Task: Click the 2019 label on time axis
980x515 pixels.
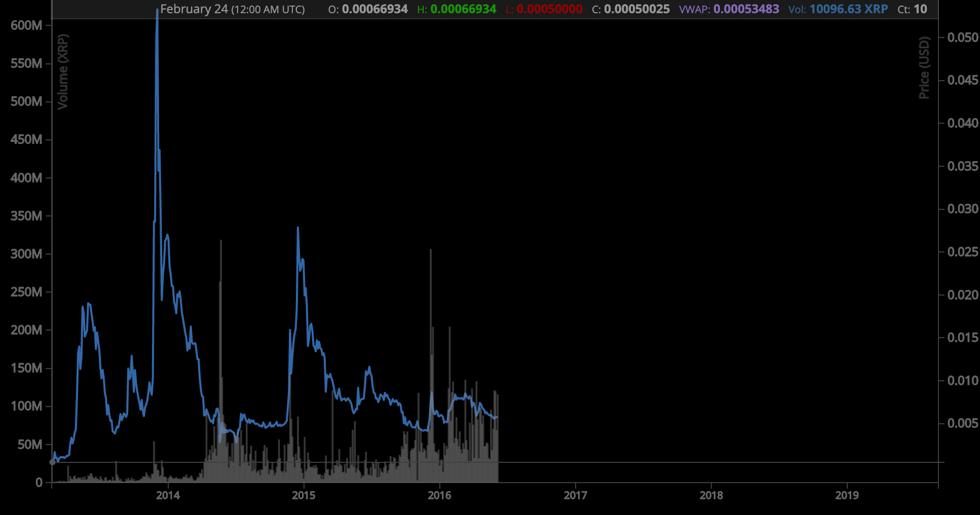Action: click(x=847, y=495)
